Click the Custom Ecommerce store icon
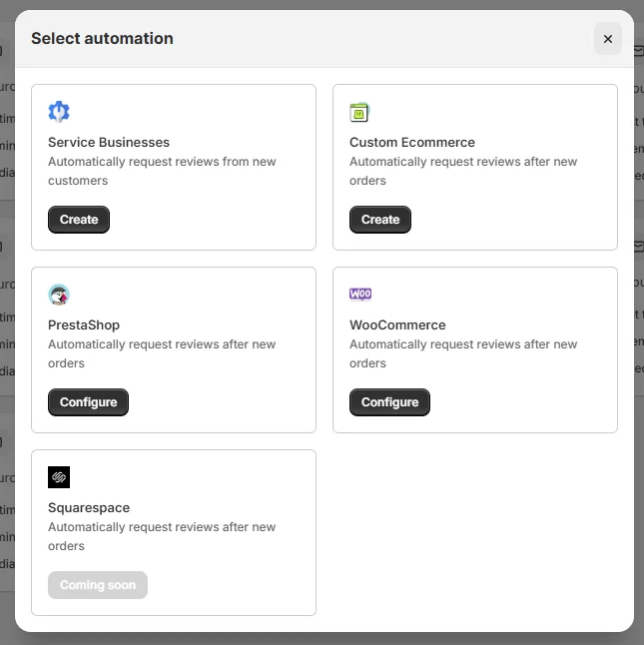 (x=359, y=112)
